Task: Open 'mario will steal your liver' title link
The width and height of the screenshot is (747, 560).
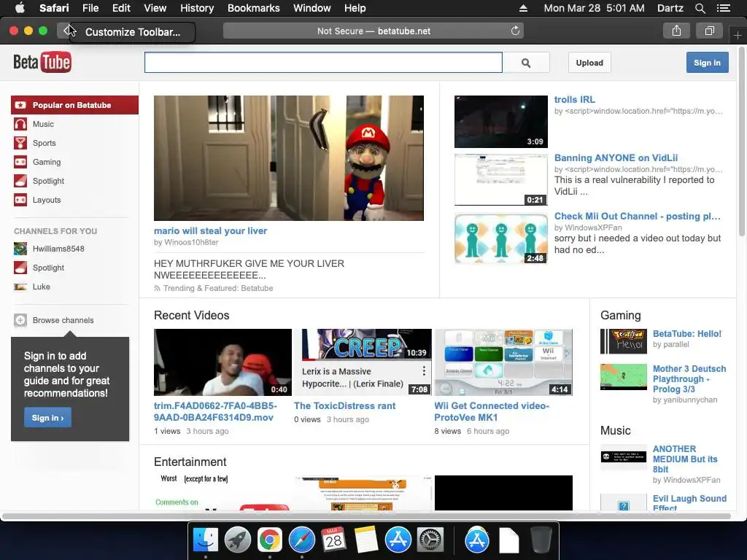Action: [x=210, y=231]
